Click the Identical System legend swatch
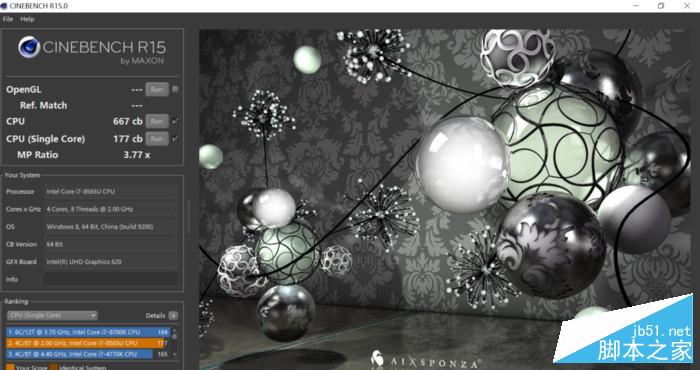The image size is (700, 370). tap(53, 367)
